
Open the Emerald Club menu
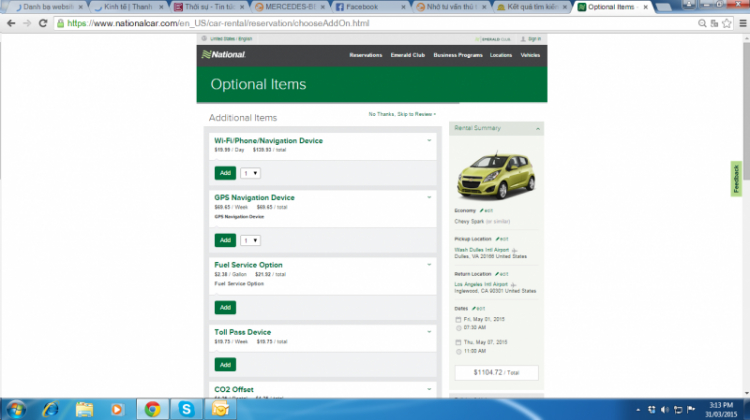click(408, 55)
